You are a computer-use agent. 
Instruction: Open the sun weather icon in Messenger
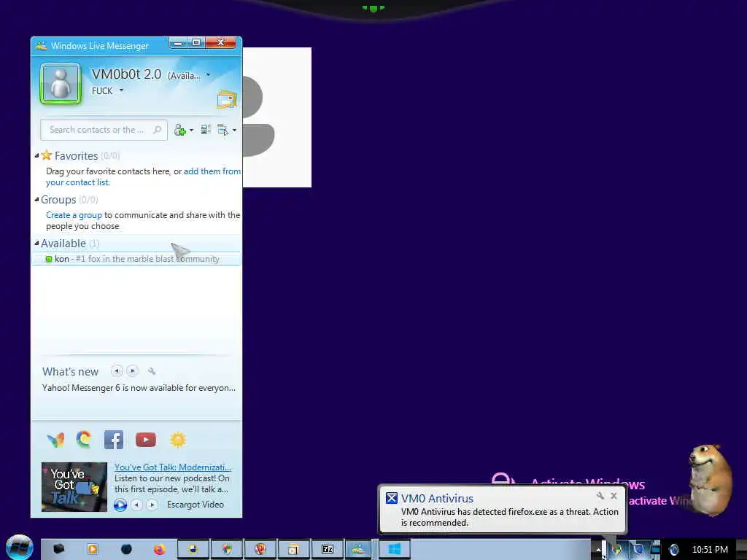(178, 440)
